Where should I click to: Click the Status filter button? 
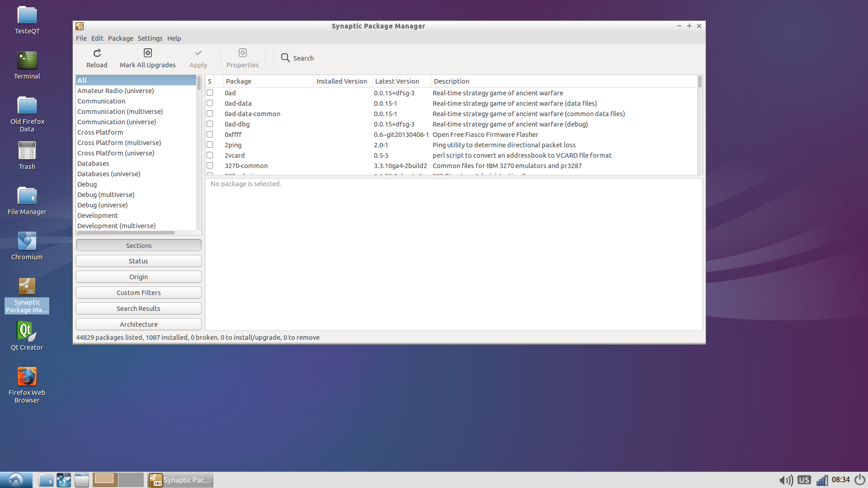138,261
